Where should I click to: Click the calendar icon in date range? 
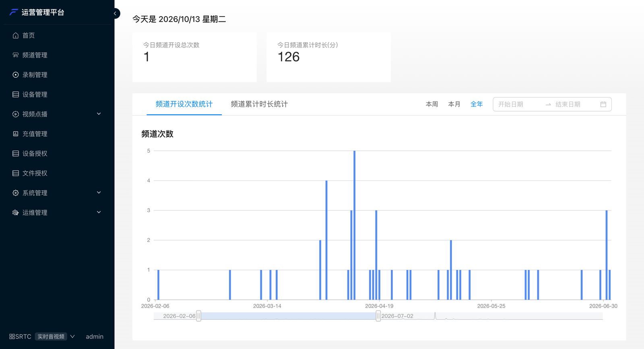click(603, 104)
